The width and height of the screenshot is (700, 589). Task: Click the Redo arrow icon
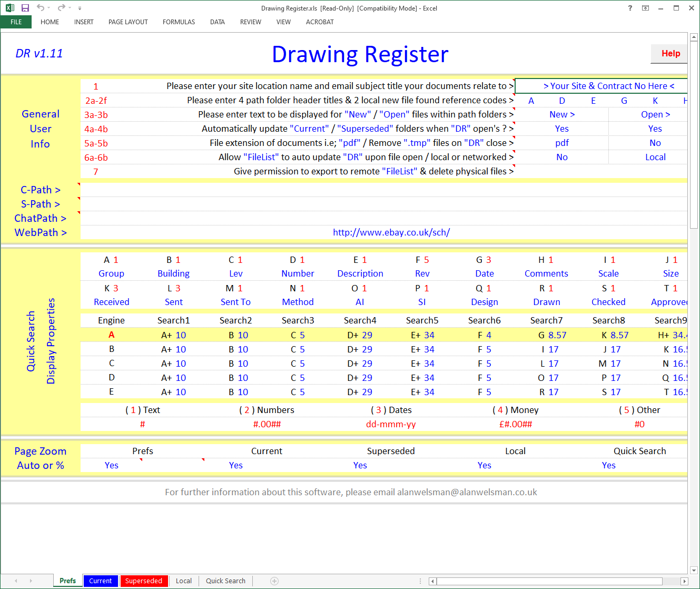[x=61, y=8]
